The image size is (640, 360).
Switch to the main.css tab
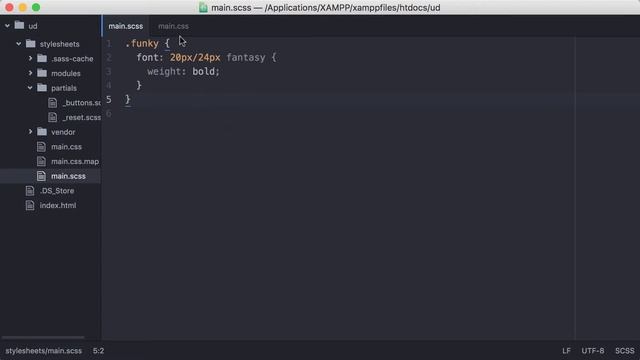[x=173, y=26]
